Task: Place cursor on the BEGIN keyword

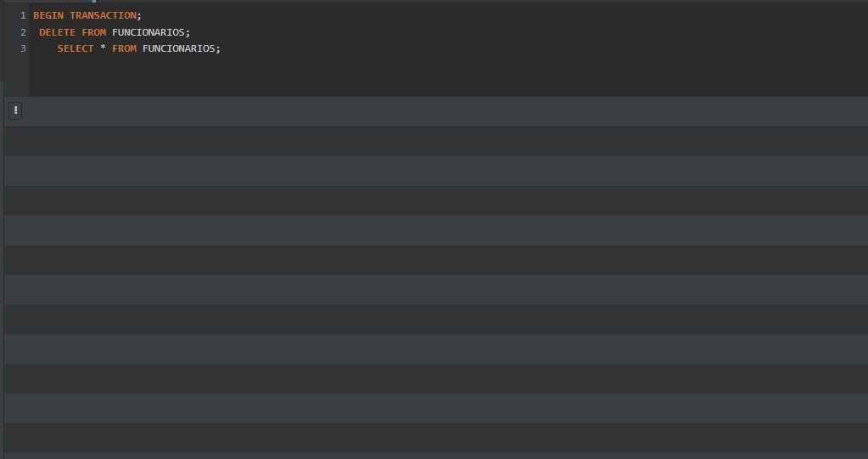Action: click(48, 15)
